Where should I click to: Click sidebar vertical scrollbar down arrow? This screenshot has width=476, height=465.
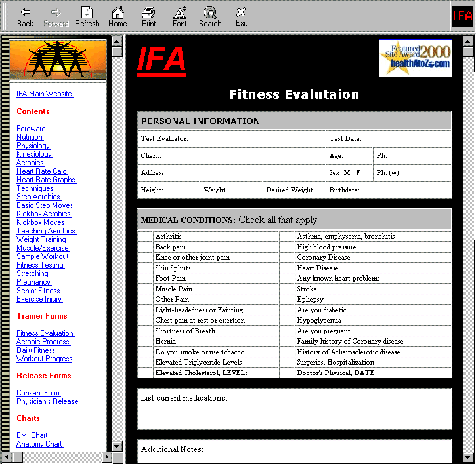[117, 446]
